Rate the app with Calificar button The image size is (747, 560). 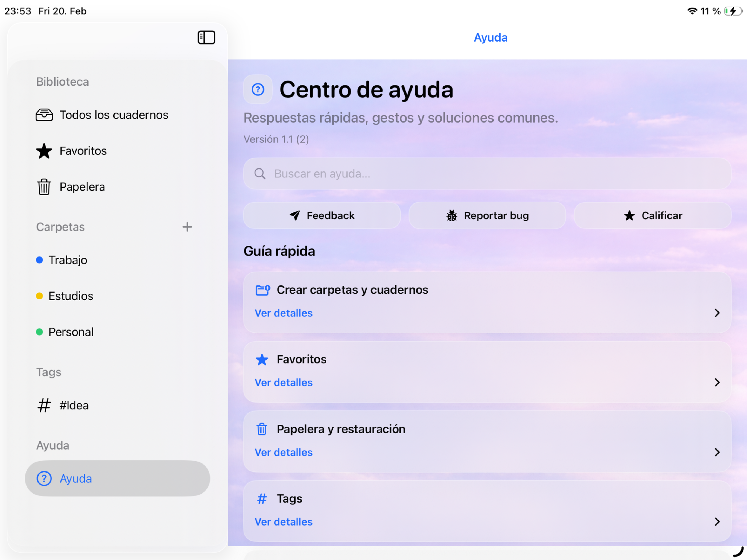[653, 215]
